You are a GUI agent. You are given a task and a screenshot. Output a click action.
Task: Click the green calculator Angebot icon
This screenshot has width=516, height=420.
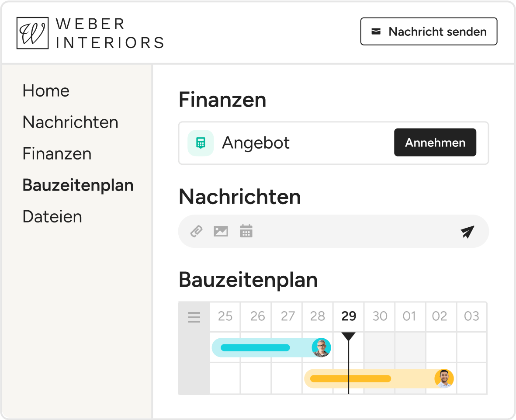[201, 143]
